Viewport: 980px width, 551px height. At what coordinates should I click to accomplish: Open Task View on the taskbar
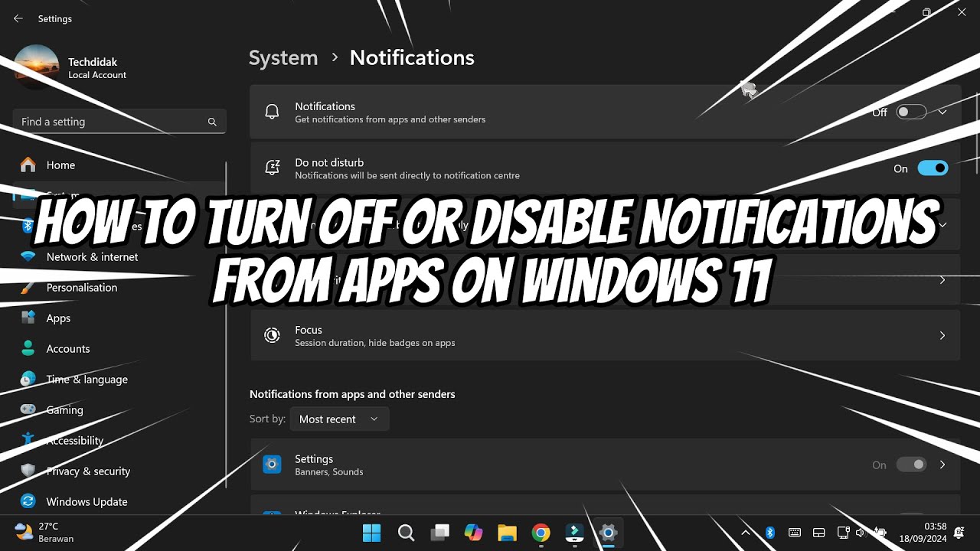pyautogui.click(x=439, y=533)
